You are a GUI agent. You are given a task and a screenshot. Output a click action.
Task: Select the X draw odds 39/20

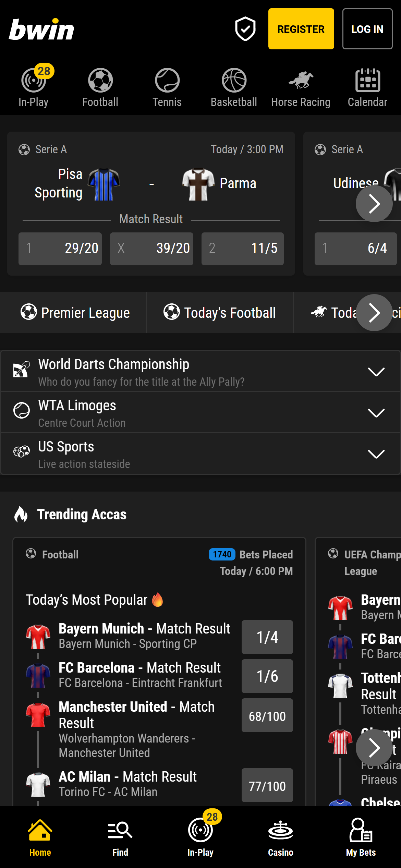(x=151, y=249)
